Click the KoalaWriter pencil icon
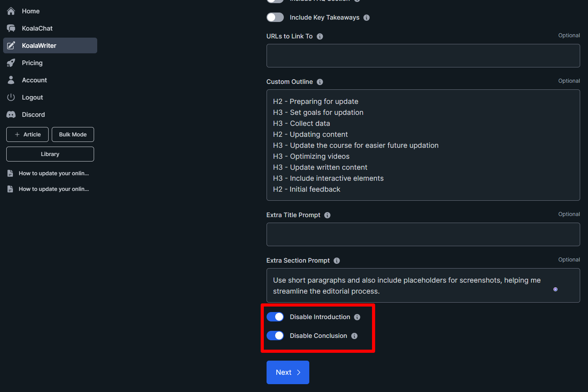Image resolution: width=588 pixels, height=392 pixels. [x=11, y=45]
